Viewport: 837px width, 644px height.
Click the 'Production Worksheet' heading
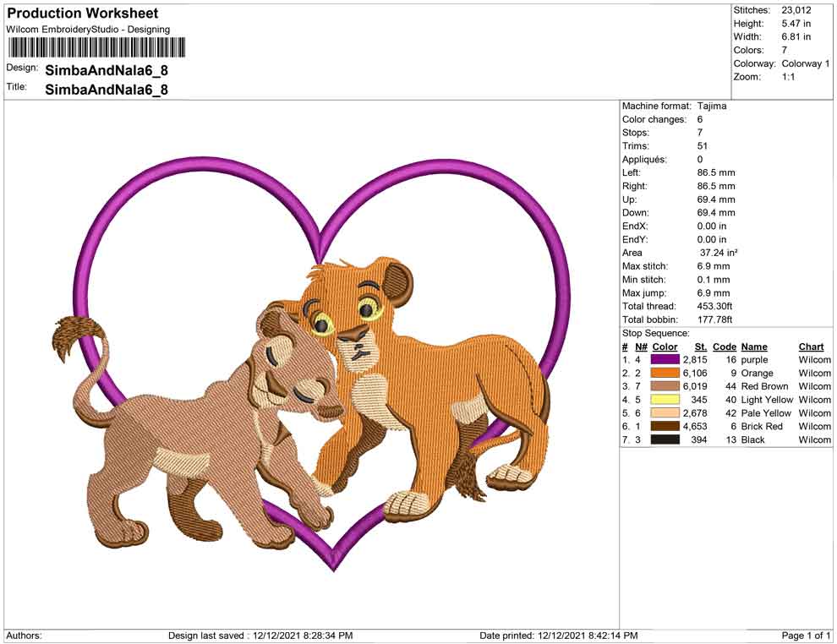pos(83,14)
